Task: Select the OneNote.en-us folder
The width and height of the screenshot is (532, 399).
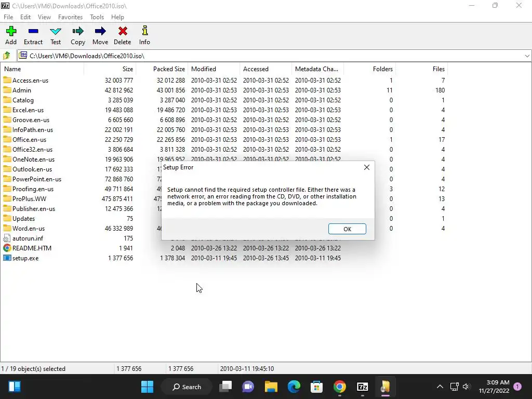Action: (29, 159)
